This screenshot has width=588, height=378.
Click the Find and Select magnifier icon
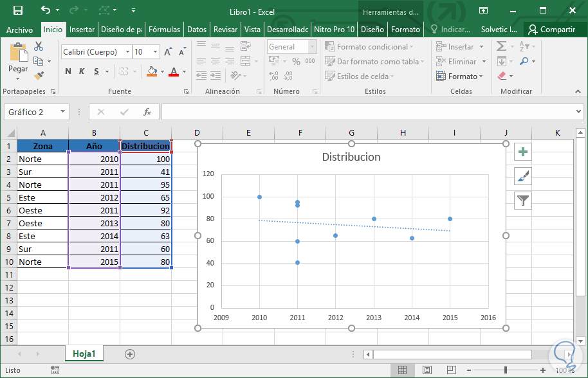point(525,61)
